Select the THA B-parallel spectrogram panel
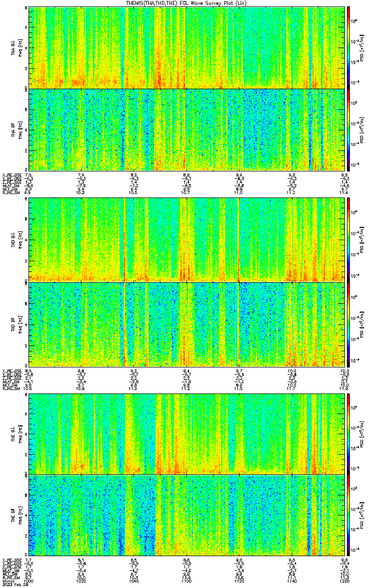Viewport: 368px width, 588px height. [186, 129]
